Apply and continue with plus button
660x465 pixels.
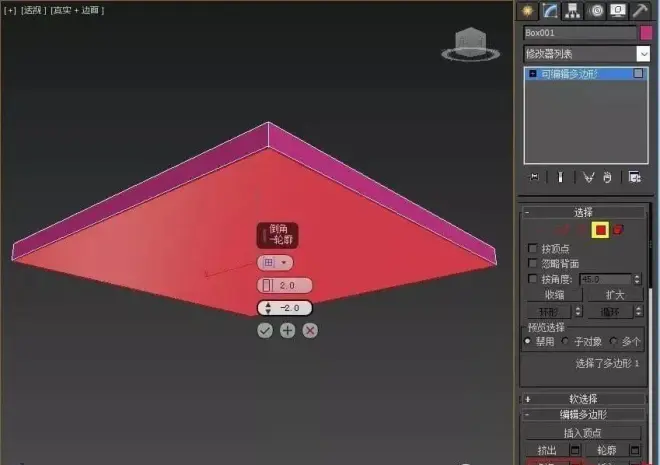point(287,331)
